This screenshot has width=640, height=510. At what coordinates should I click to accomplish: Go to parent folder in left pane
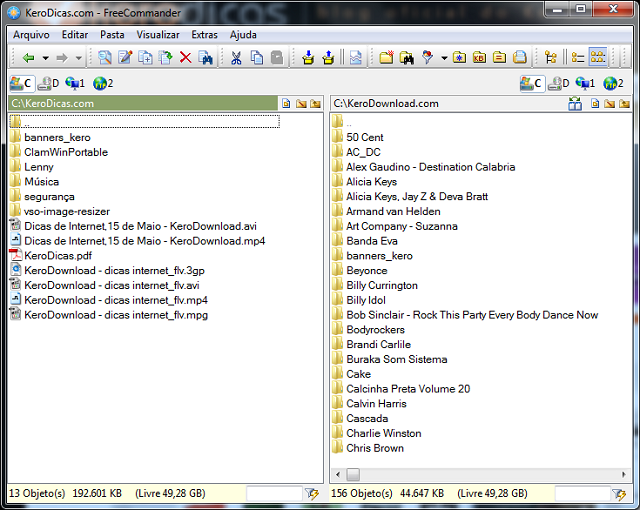coord(144,122)
